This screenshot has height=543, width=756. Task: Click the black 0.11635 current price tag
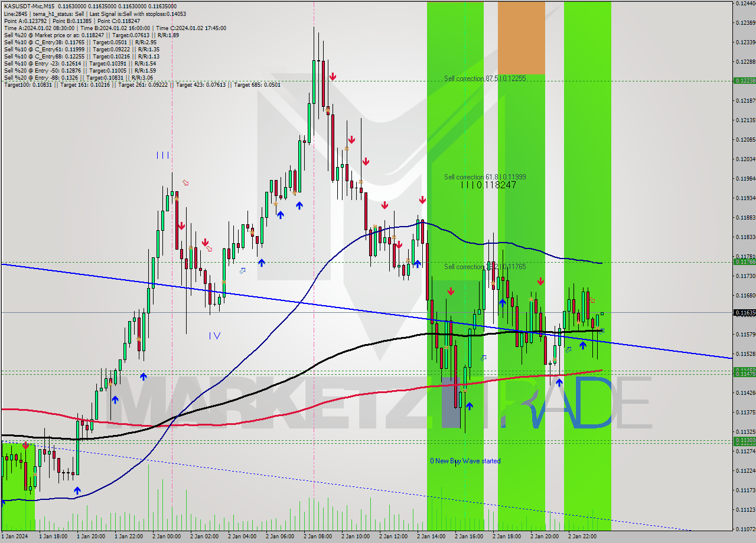[744, 312]
